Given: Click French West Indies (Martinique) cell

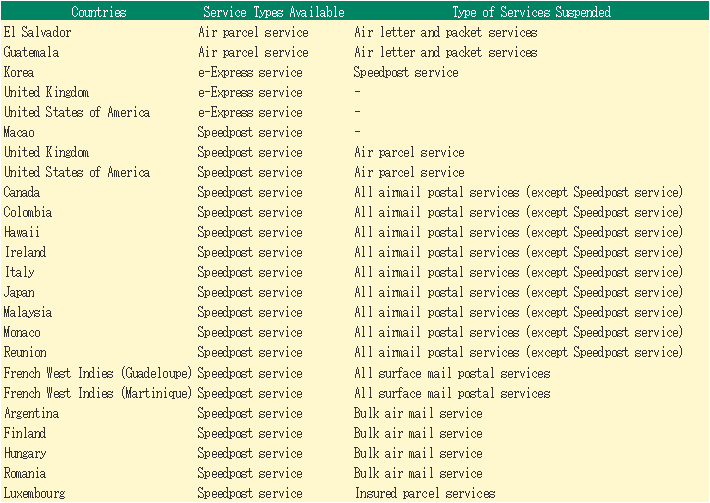Looking at the screenshot, I should point(98,393).
